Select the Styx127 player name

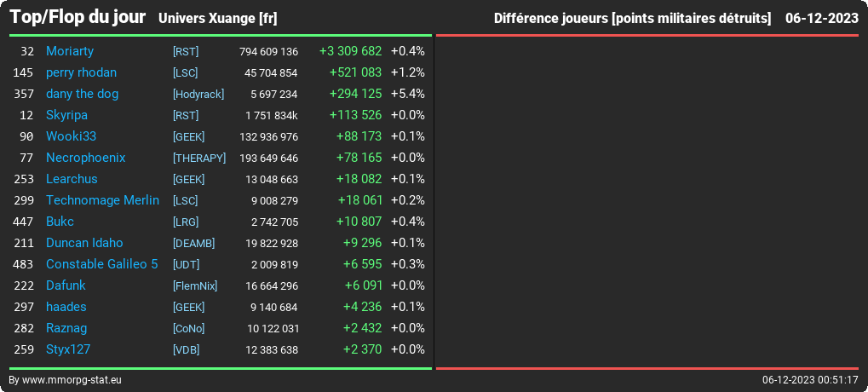(x=68, y=349)
